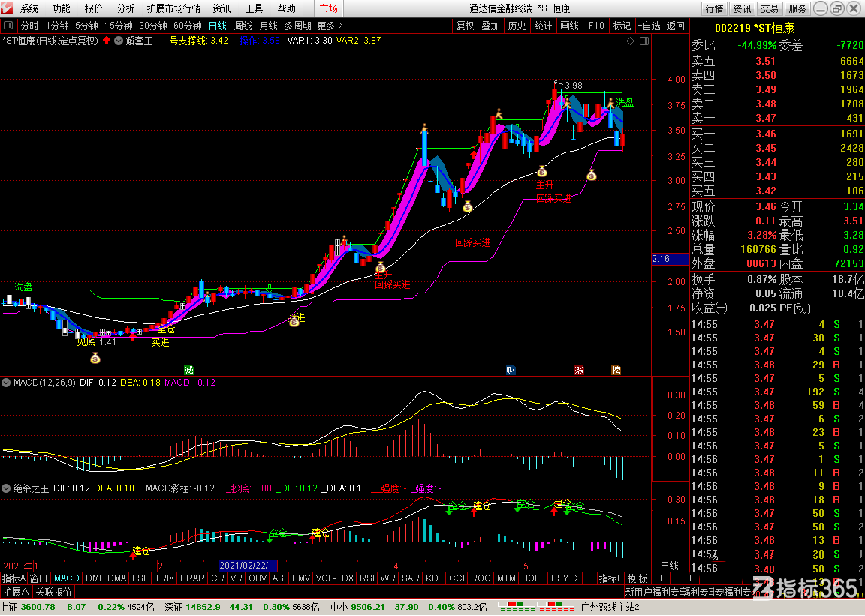Click the 返回 back button

[x=676, y=26]
